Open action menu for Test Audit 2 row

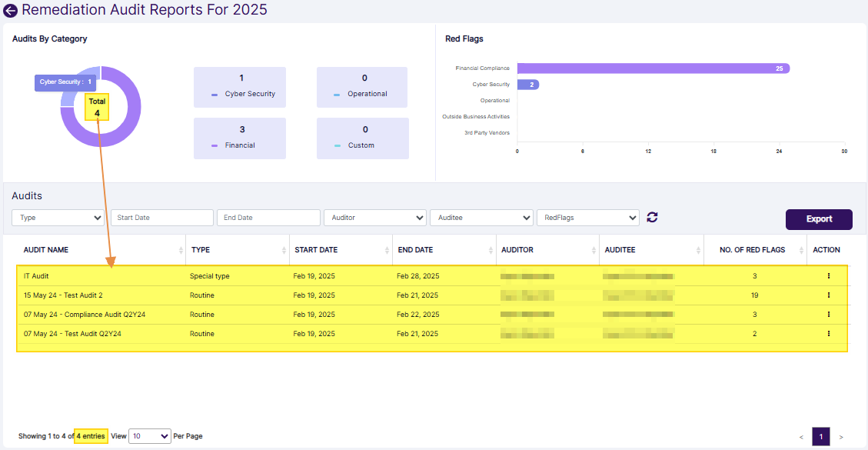(x=828, y=295)
